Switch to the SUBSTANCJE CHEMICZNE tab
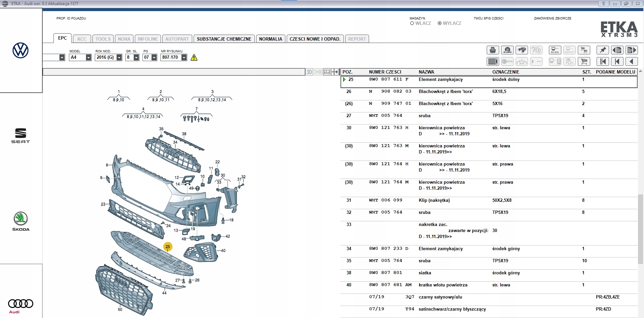The width and height of the screenshot is (644, 318). click(x=224, y=39)
